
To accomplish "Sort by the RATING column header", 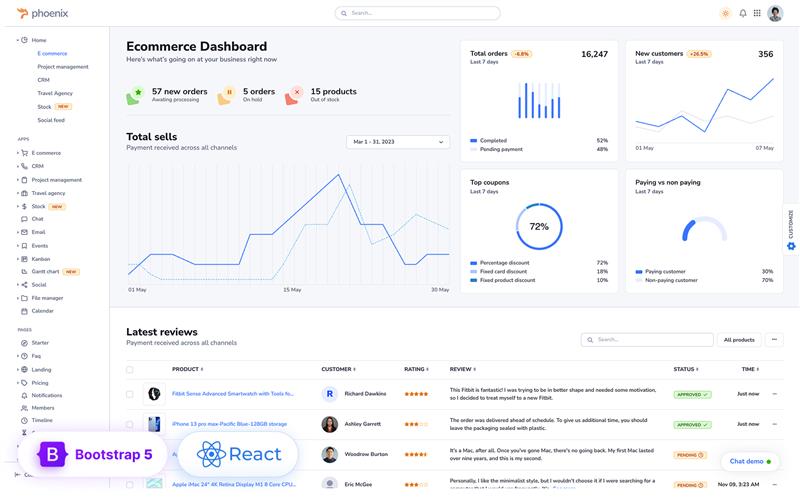I will coord(416,369).
